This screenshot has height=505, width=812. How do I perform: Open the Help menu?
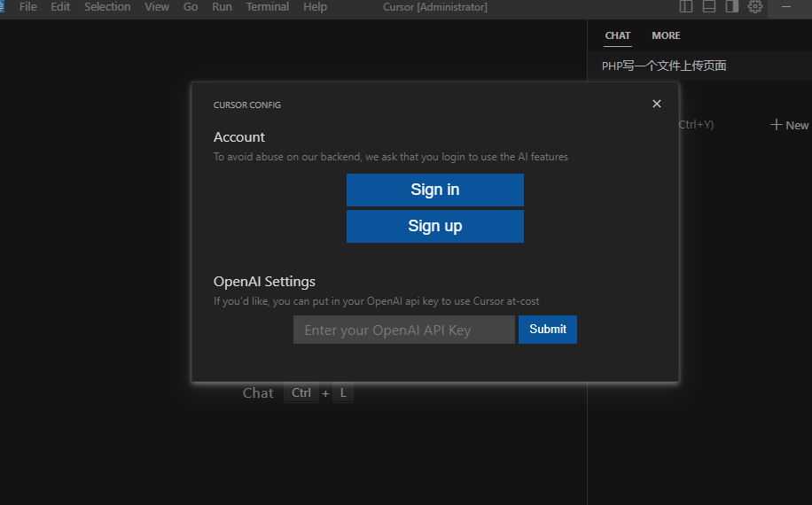click(315, 7)
